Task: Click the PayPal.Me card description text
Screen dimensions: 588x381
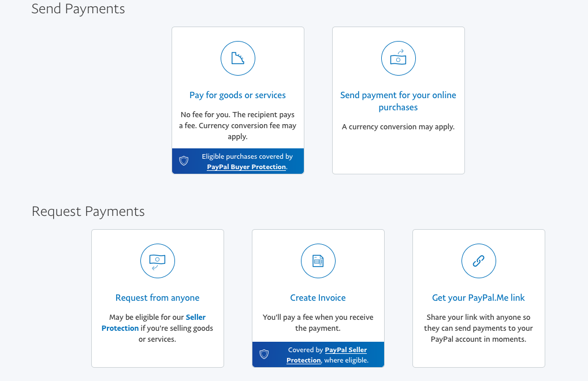Action: click(478, 328)
